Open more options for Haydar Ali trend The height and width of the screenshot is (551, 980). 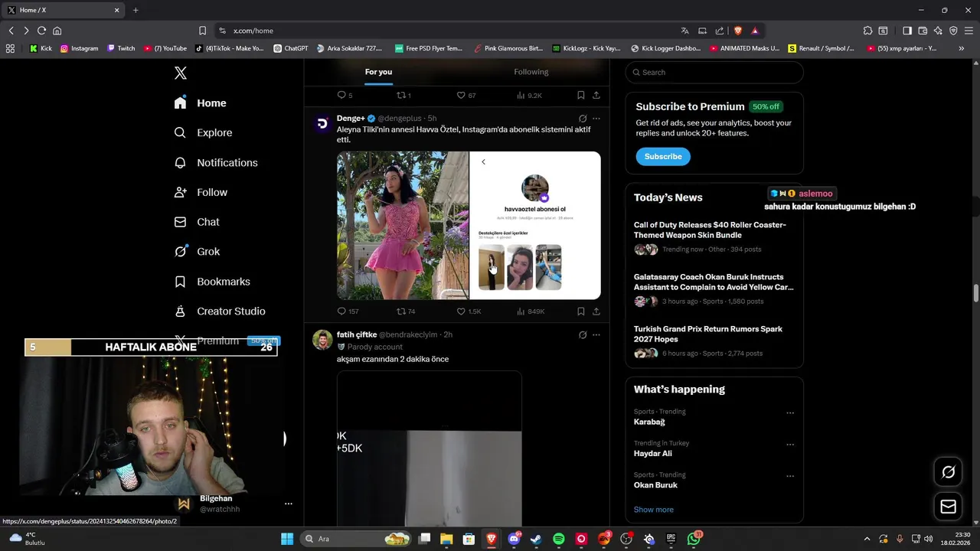tap(790, 444)
